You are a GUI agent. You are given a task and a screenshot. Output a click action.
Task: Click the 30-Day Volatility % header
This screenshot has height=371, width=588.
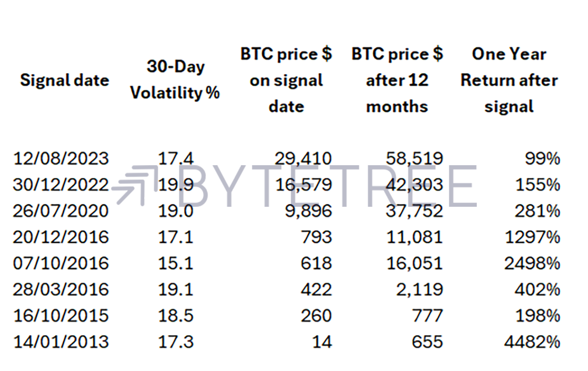point(175,80)
